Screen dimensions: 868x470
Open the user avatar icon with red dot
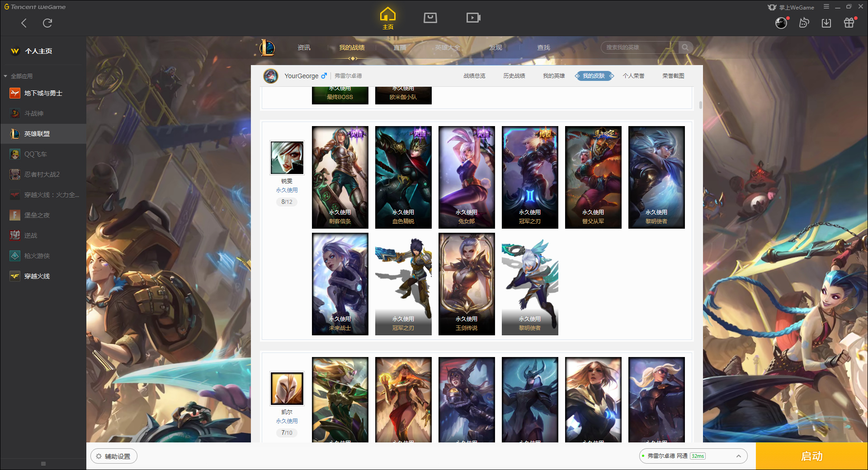pos(782,23)
